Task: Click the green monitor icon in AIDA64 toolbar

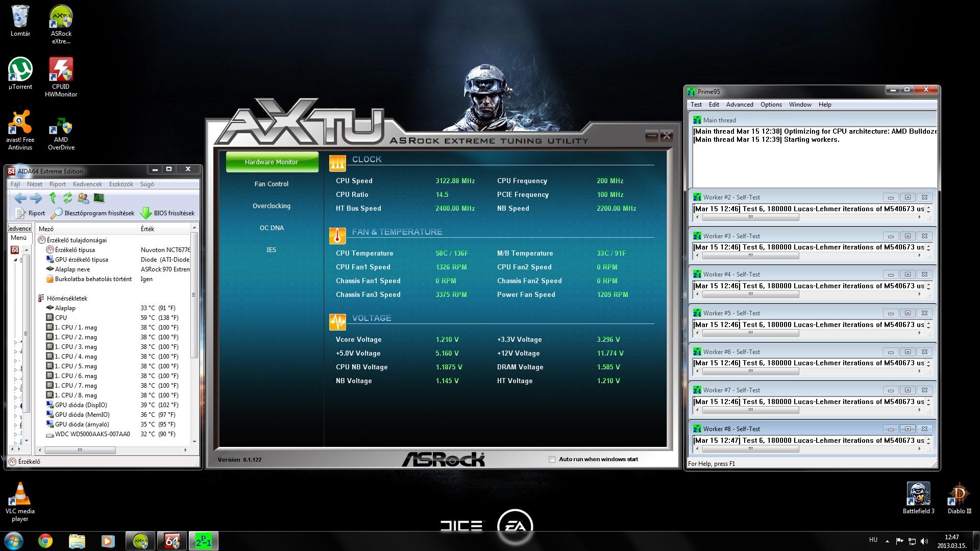Action: (99, 198)
